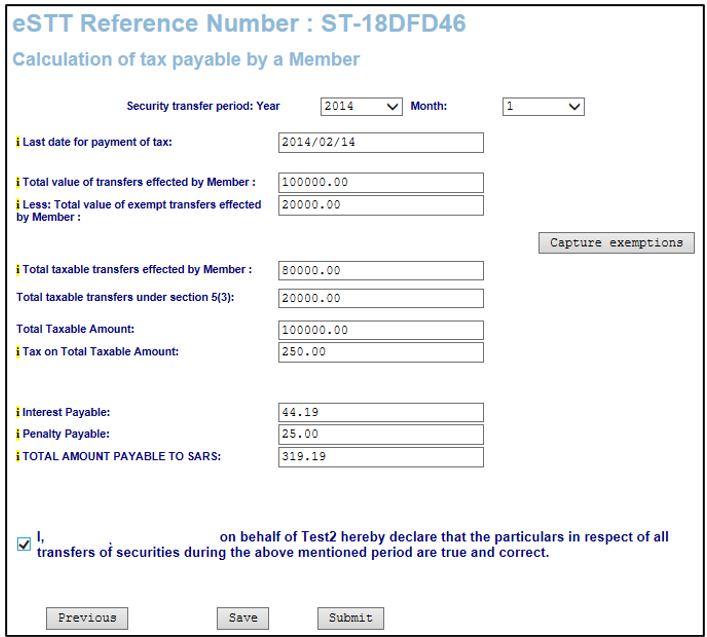Image resolution: width=707 pixels, height=637 pixels.
Task: Edit exempt transfers field 20000.00
Action: tap(381, 205)
